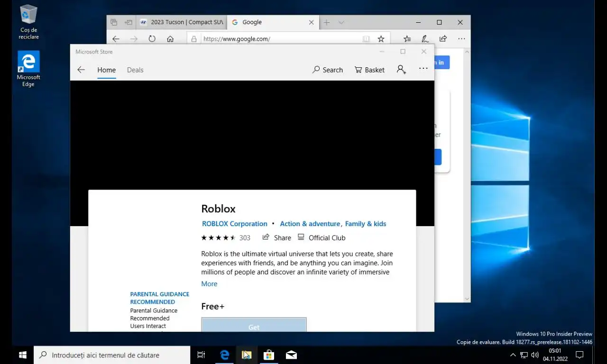This screenshot has width=607, height=364.
Task: Show Edge tab previews chevron
Action: (x=341, y=22)
